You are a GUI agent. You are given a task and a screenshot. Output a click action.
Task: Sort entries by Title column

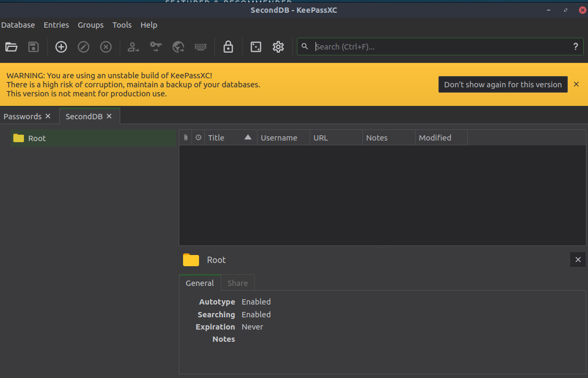[x=230, y=138]
